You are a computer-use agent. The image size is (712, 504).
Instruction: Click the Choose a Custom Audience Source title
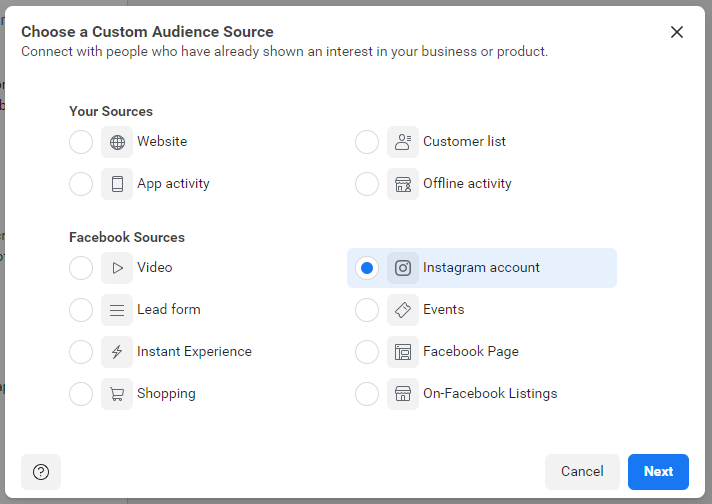[x=147, y=32]
